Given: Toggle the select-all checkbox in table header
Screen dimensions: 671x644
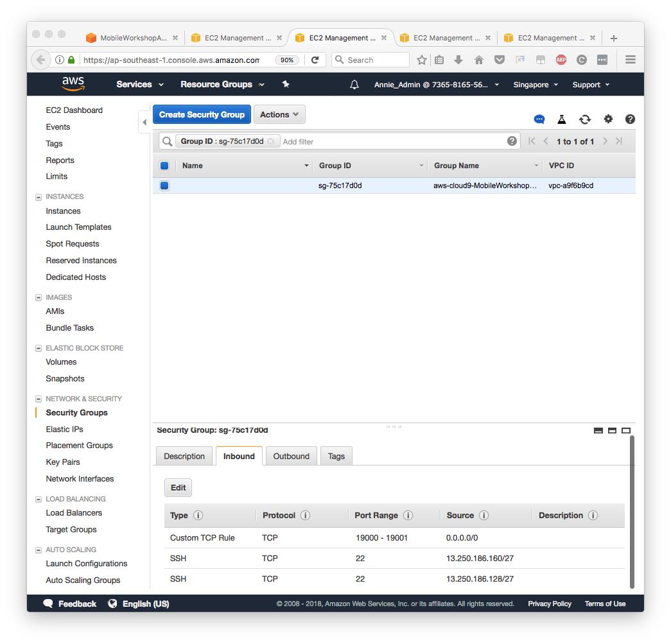Looking at the screenshot, I should click(x=164, y=166).
